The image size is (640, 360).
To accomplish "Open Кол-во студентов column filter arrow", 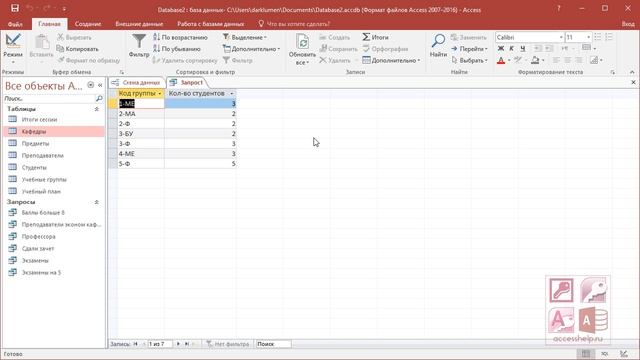I will point(231,94).
